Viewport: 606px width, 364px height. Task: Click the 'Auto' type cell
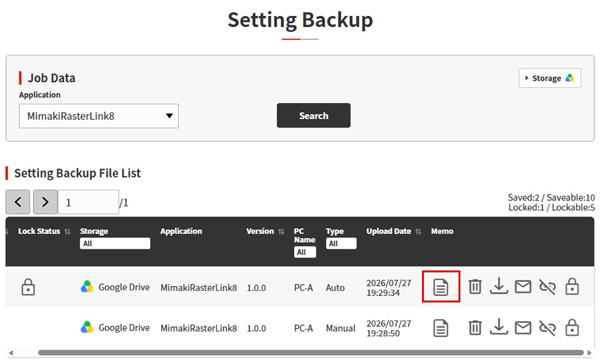(335, 288)
